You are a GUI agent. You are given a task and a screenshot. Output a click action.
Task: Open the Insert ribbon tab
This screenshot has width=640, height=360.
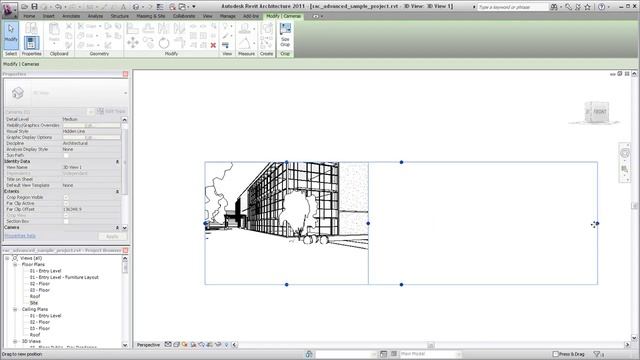coord(49,16)
